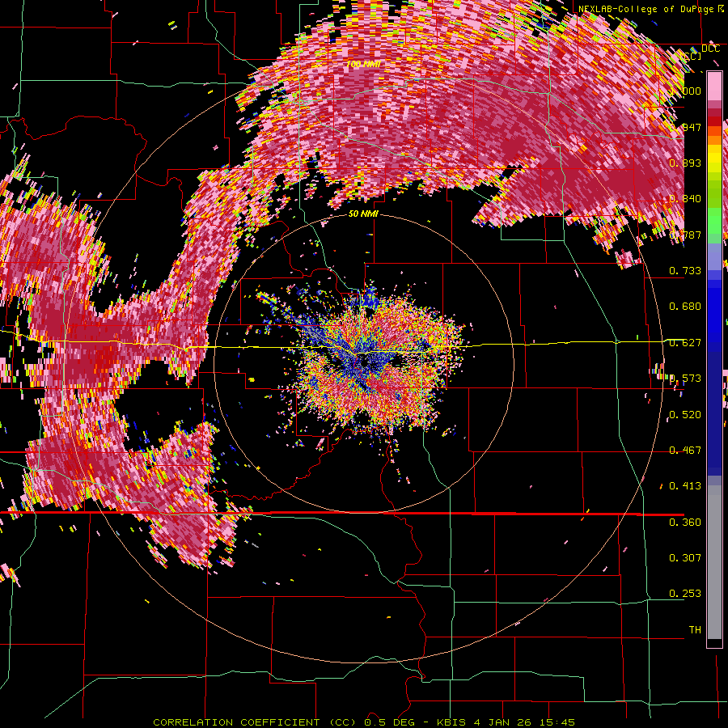
Task: Click the 0.627 legend value
Action: (685, 343)
